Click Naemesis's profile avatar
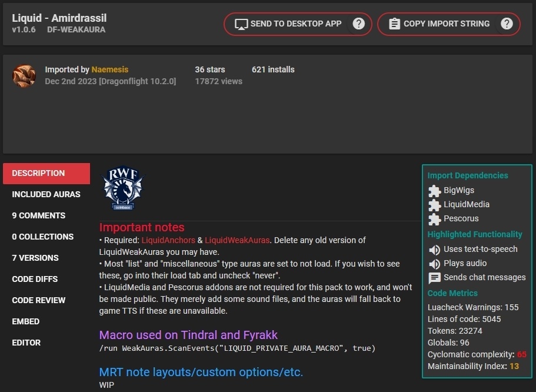Viewport: 536px width, 392px height. [24, 75]
